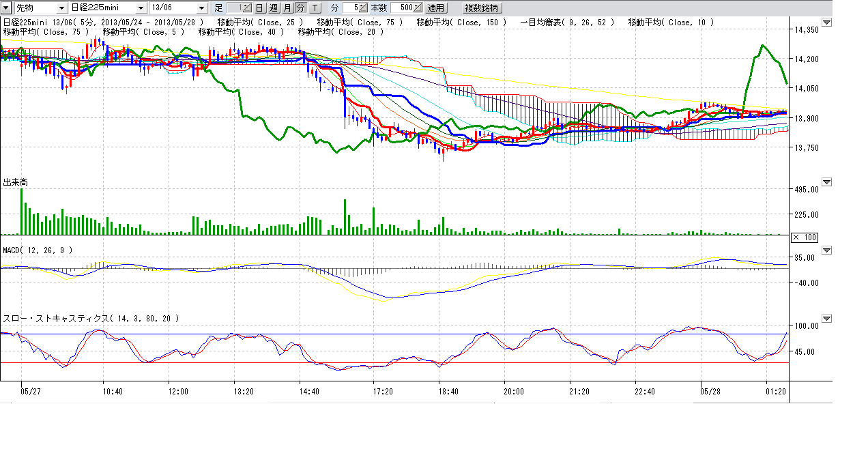868x449 pixels.
Task: Click the 本数 bar count field
Action: [x=403, y=8]
